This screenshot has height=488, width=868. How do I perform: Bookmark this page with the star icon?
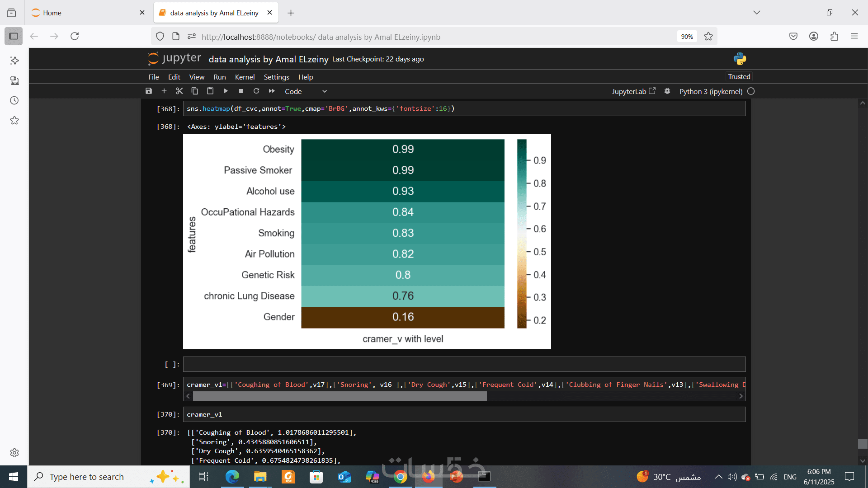coord(708,37)
